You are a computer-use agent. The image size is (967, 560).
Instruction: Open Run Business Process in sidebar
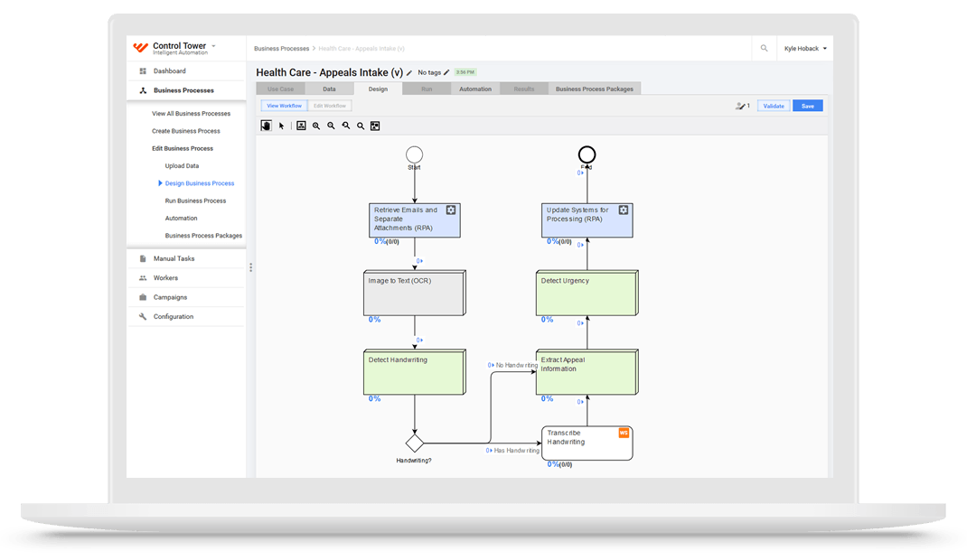click(x=195, y=201)
